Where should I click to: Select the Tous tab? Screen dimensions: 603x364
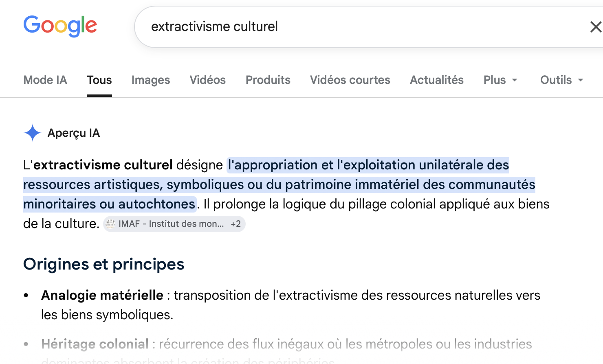99,80
